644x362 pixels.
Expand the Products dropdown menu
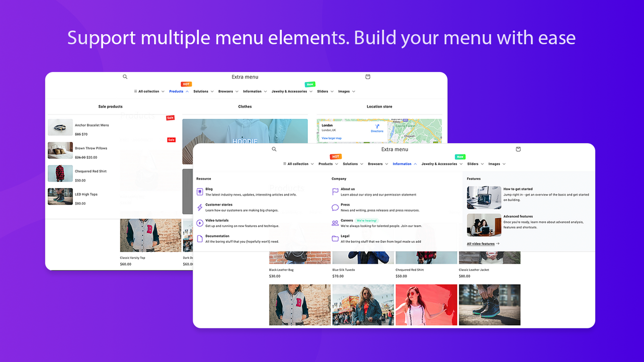point(328,163)
